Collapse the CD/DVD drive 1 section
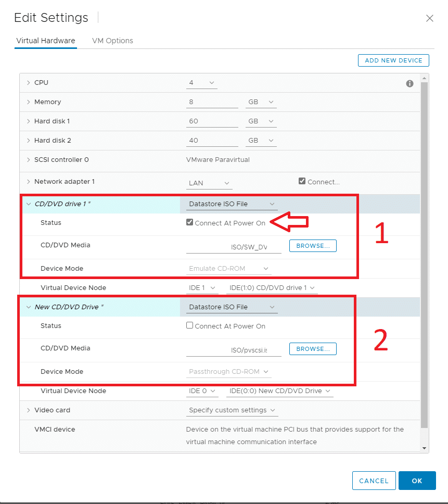448x504 pixels. [29, 204]
